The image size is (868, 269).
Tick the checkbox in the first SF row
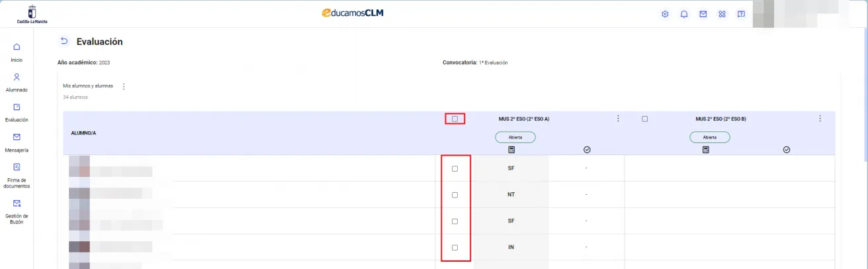(x=455, y=168)
